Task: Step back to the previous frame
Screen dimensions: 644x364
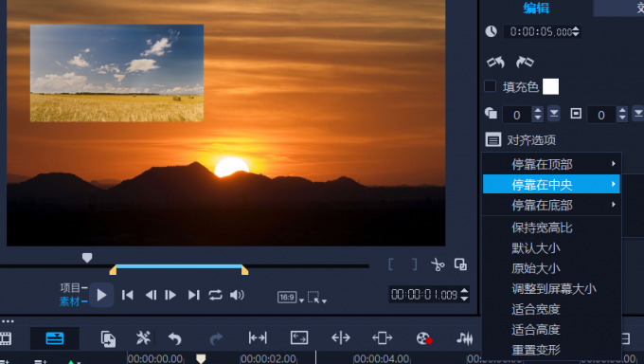Action: click(151, 295)
